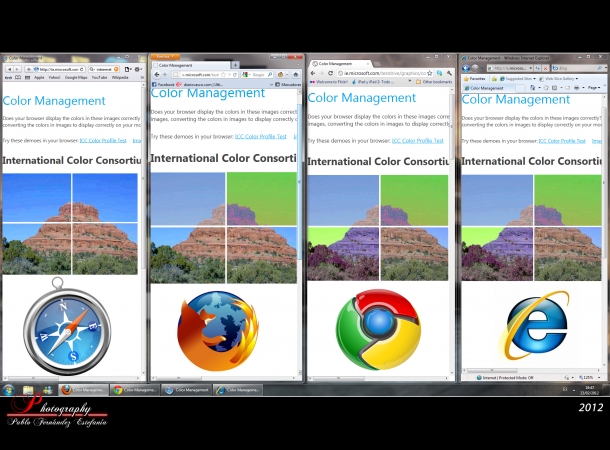610x450 pixels.
Task: Click the Windows Start button
Action: click(x=9, y=390)
